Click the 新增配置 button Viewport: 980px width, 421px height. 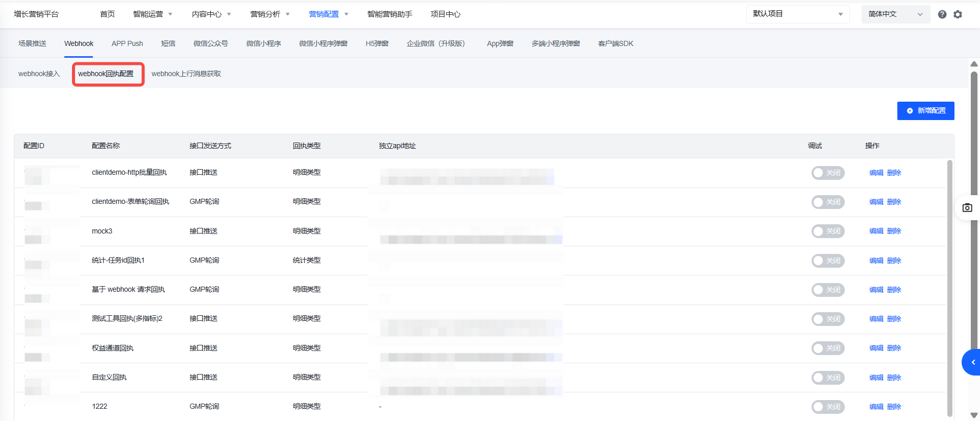(x=925, y=111)
